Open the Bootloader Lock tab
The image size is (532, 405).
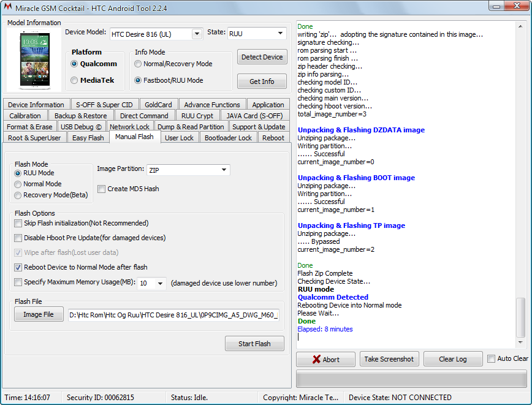point(228,138)
